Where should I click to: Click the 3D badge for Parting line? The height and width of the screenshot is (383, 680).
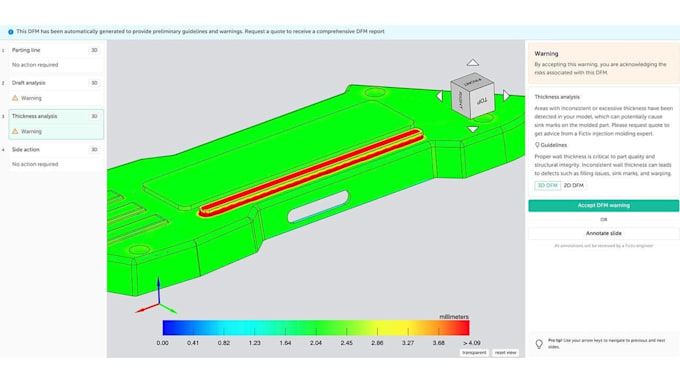coord(94,50)
